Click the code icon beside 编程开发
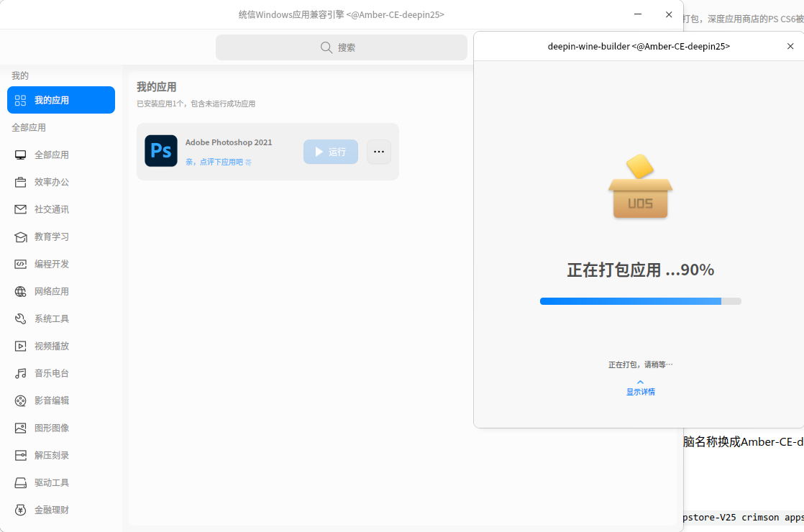The width and height of the screenshot is (804, 532). coord(21,264)
